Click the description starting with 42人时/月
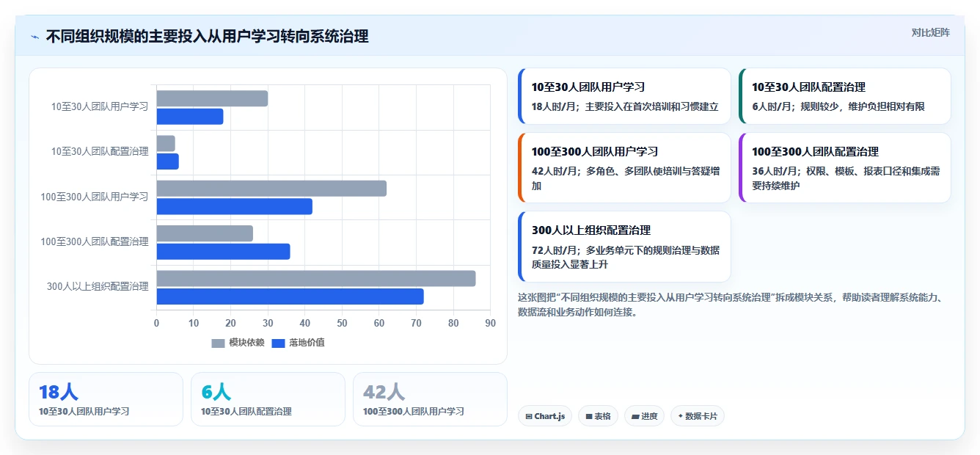Image resolution: width=980 pixels, height=455 pixels. [x=626, y=178]
